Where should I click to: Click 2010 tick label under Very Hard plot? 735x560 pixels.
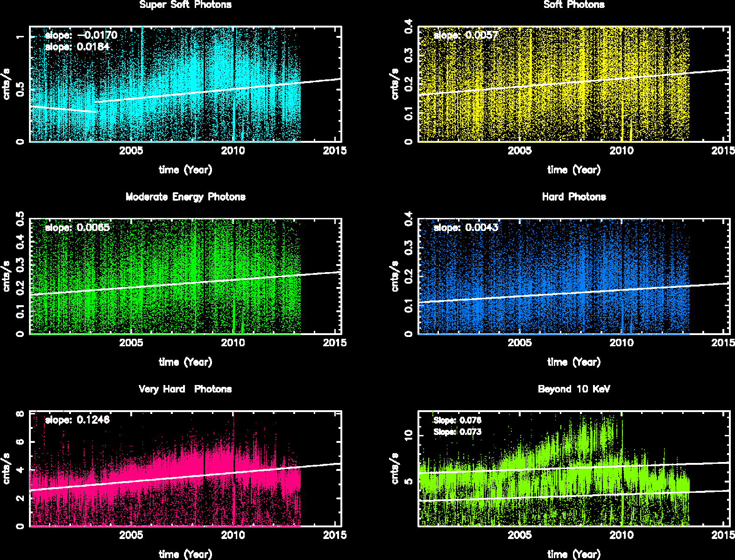pos(233,535)
